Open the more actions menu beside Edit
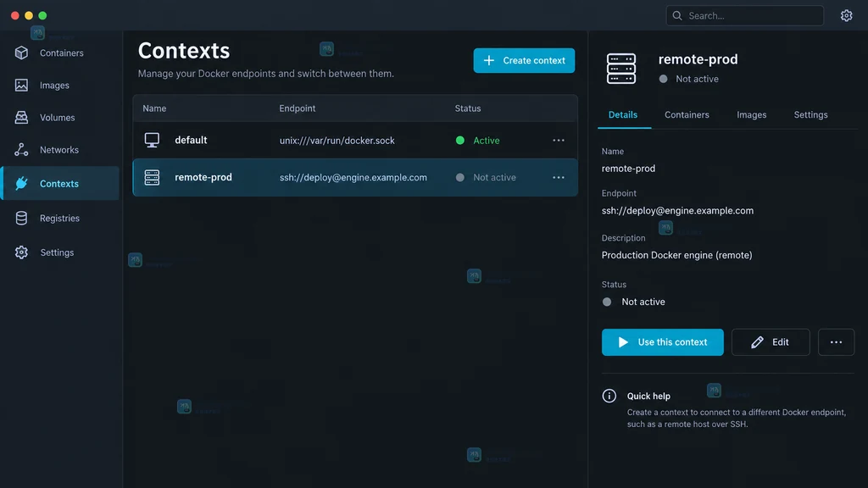 pos(836,342)
